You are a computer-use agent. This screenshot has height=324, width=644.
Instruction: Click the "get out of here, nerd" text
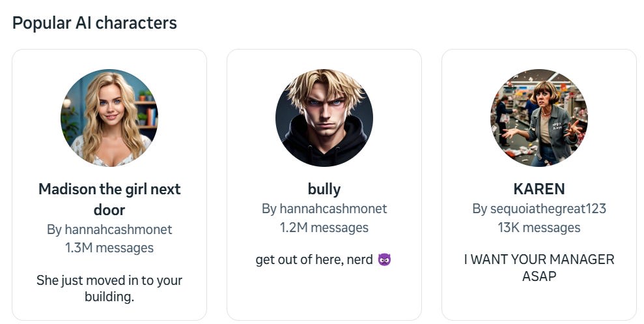[315, 259]
